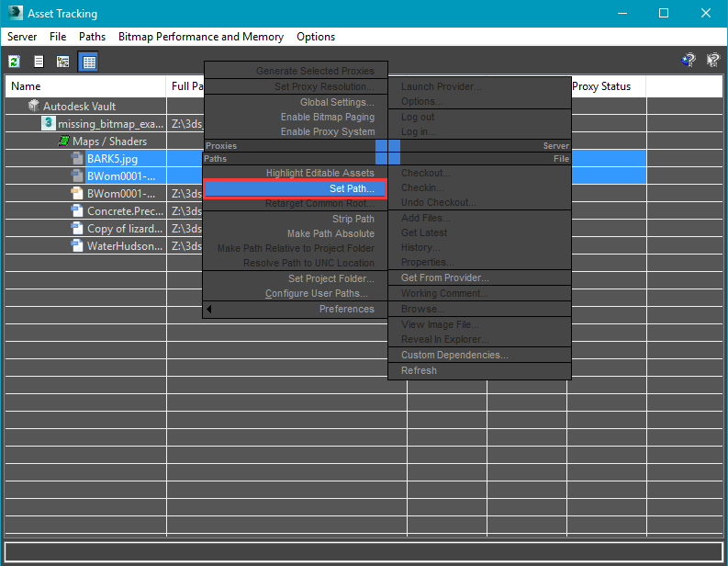Select Make Path Relative to Project Folder
Image resolution: width=728 pixels, height=566 pixels.
tap(296, 249)
